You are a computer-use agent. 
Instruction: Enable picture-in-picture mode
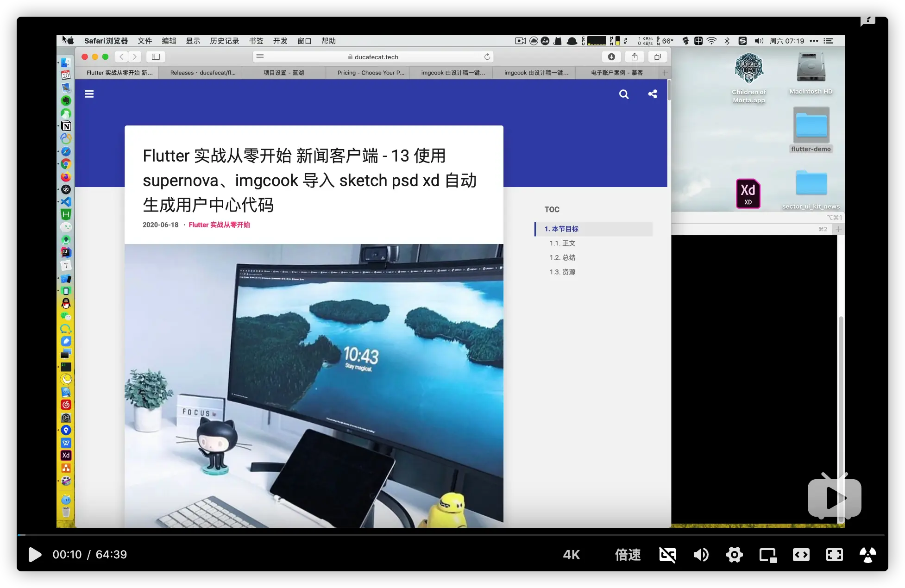coord(768,555)
